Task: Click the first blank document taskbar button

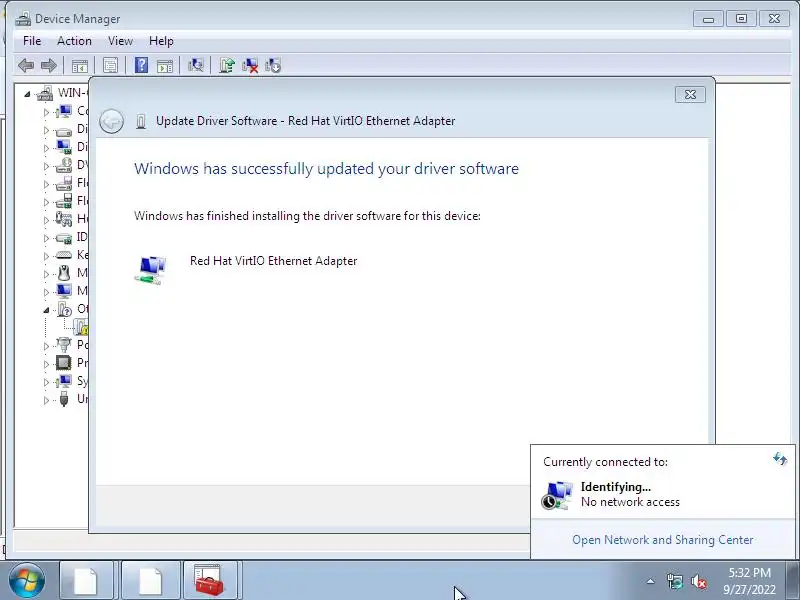Action: [x=86, y=580]
